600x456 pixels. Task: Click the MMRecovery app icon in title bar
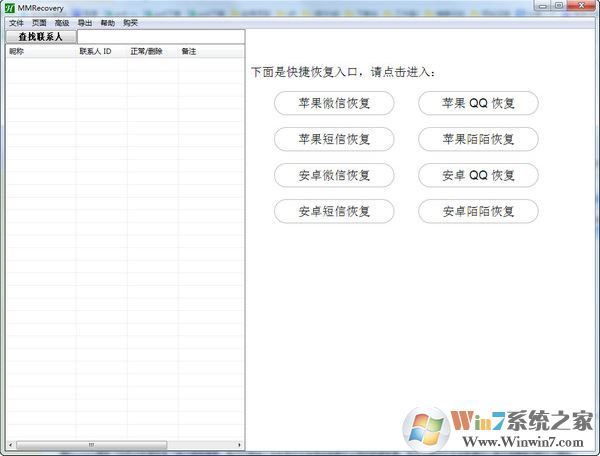pos(9,7)
